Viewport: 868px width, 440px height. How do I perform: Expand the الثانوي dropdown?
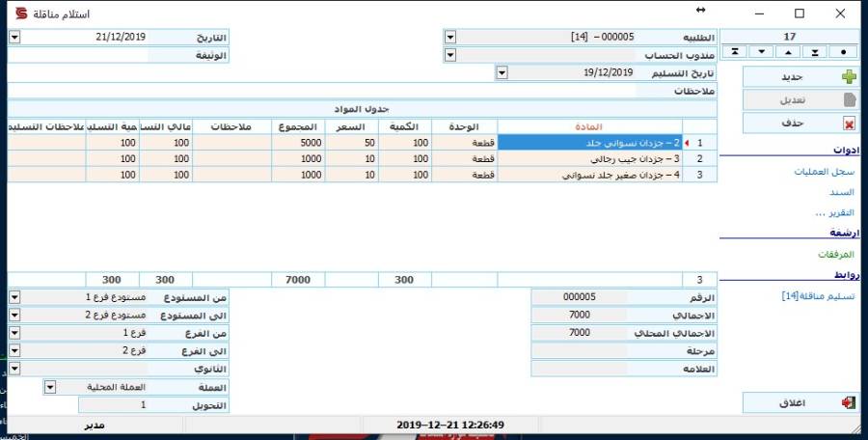pyautogui.click(x=14, y=369)
